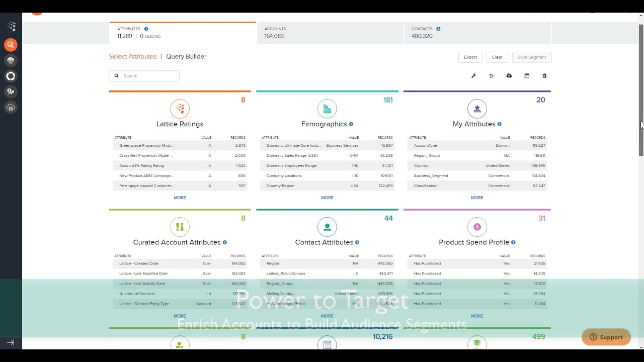644x362 pixels.
Task: Click the page vertical scrollbar
Action: 641,89
